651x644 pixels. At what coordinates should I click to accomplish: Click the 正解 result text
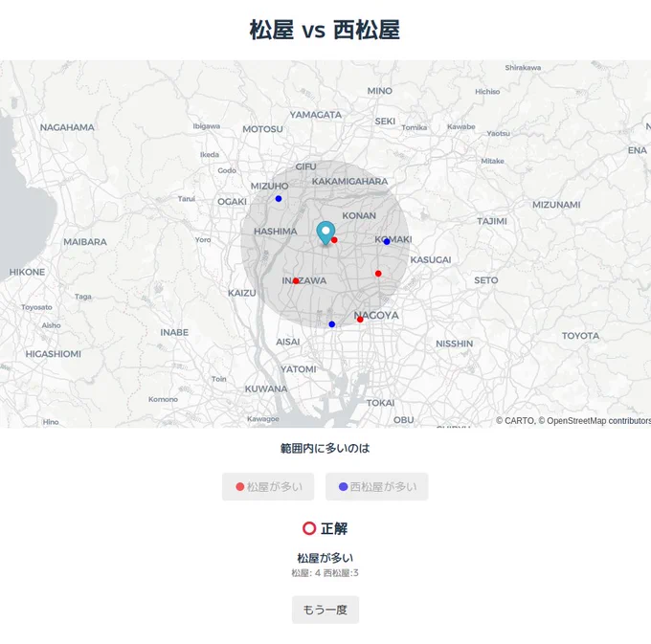pyautogui.click(x=334, y=528)
